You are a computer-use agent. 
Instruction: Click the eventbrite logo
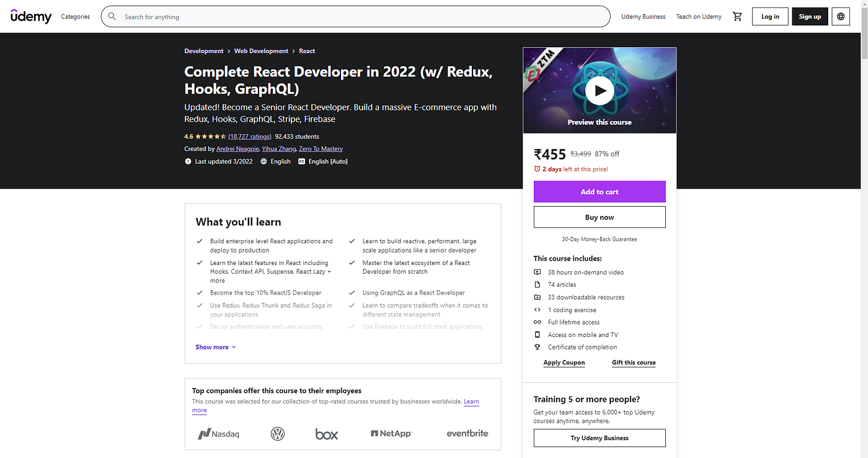467,433
